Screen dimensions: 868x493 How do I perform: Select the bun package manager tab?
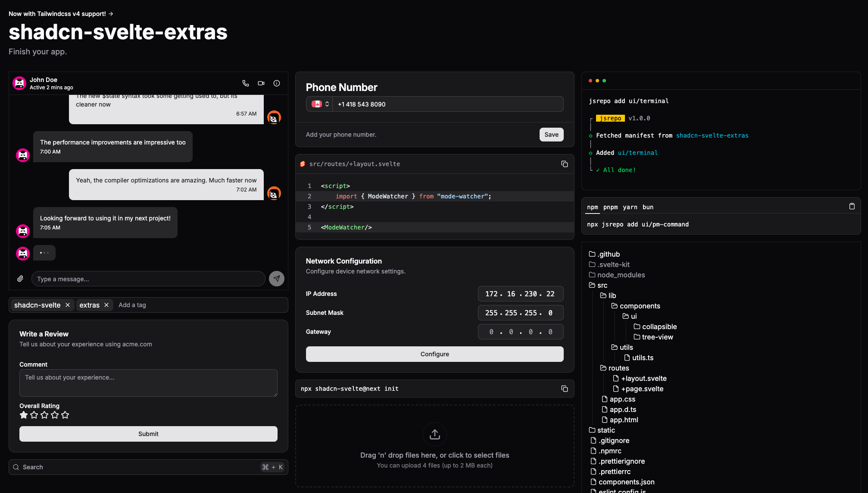(648, 207)
